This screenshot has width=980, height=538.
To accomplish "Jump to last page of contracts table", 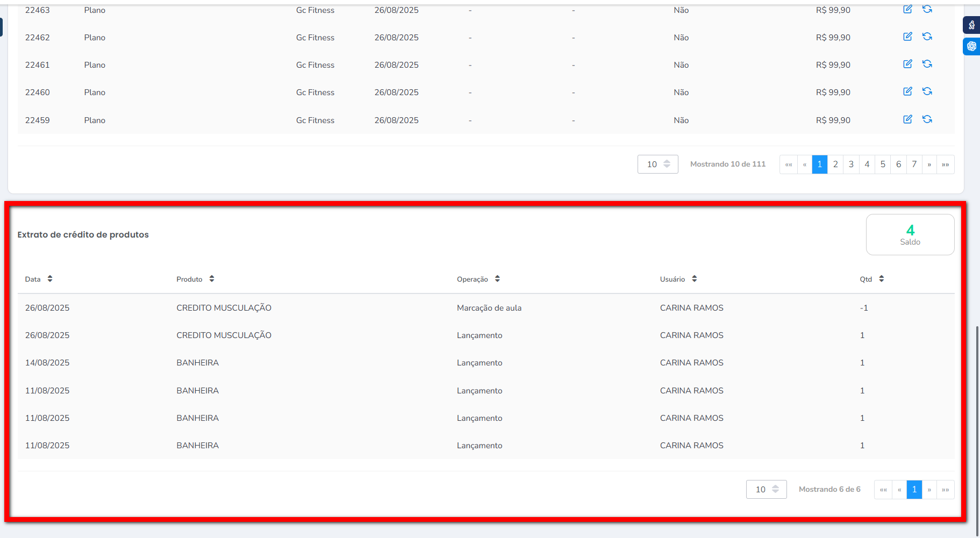I will pos(946,164).
